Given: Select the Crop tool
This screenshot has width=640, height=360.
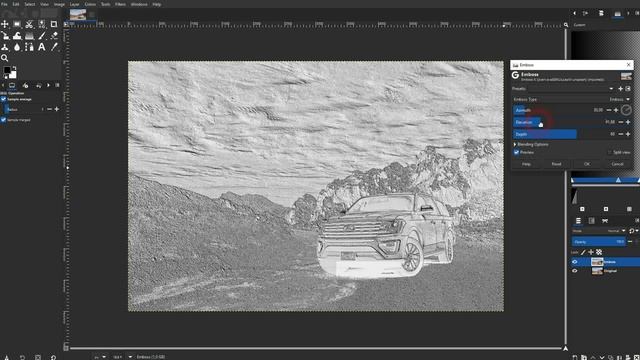Looking at the screenshot, I should (54, 24).
